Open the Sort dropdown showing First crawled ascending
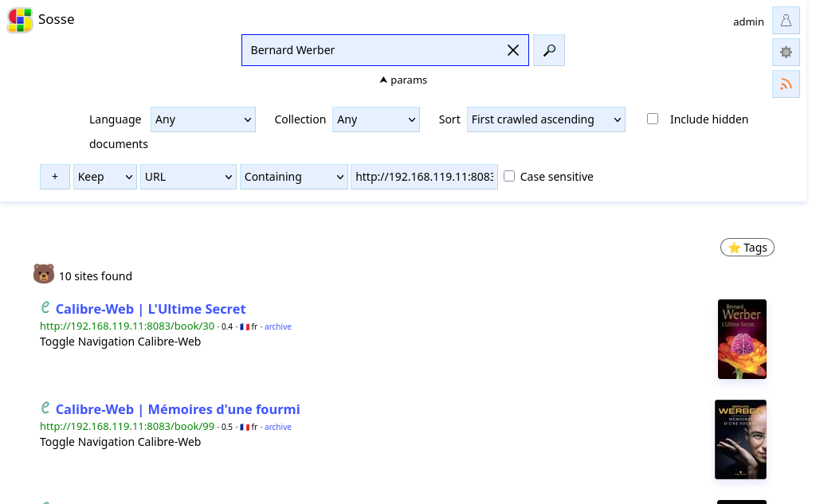The image size is (816, 504). 546,119
